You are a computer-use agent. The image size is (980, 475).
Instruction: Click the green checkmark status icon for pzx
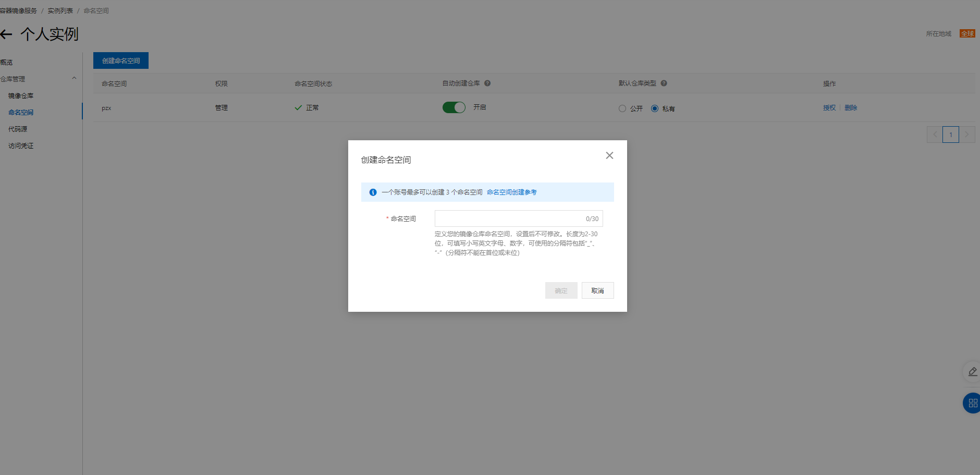click(x=298, y=108)
